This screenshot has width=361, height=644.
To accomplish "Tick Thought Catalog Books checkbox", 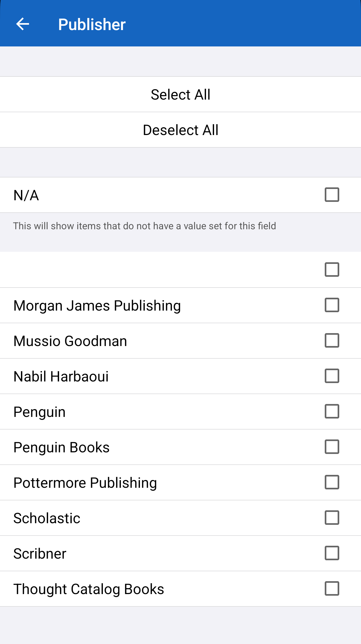I will (332, 588).
